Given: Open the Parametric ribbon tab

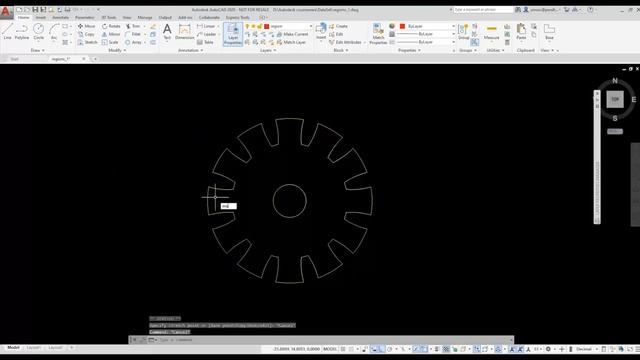Looking at the screenshot, I should click(84, 18).
